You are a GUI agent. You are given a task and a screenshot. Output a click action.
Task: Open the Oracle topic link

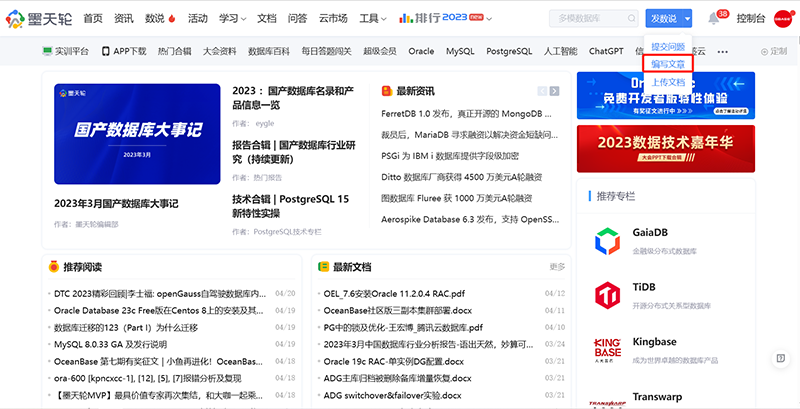(421, 51)
